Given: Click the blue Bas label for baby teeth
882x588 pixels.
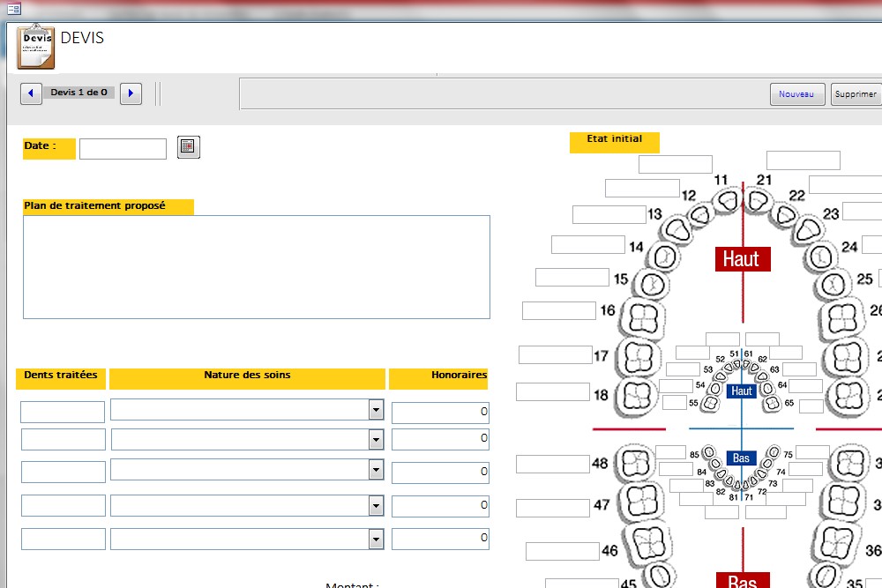Looking at the screenshot, I should [x=741, y=458].
